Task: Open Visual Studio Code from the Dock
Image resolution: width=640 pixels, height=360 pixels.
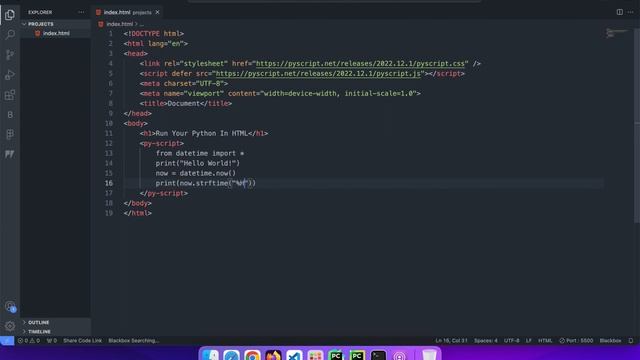Action: click(x=294, y=356)
